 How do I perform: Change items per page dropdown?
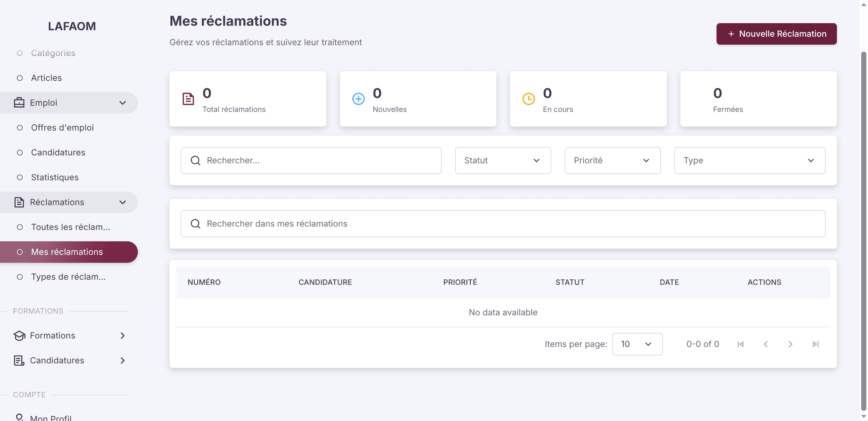(x=637, y=344)
